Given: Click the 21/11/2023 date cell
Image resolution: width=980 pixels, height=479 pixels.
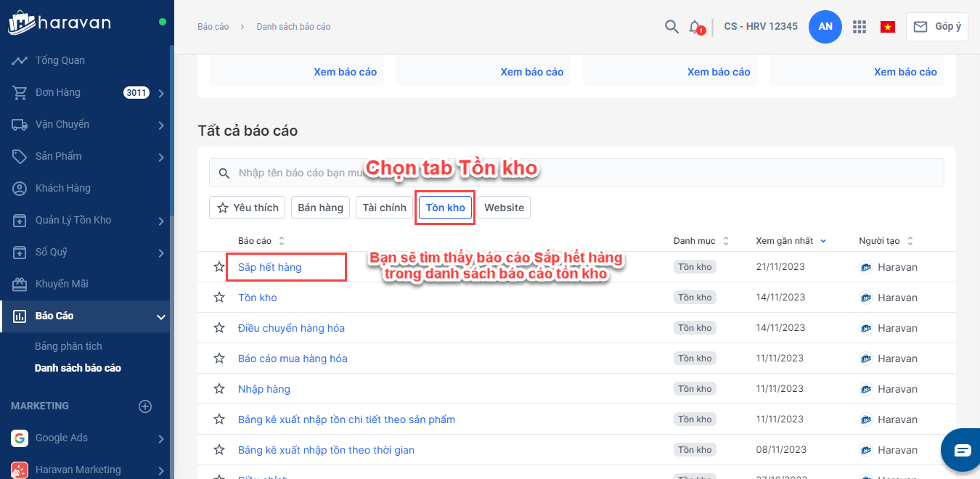Looking at the screenshot, I should coord(780,267).
